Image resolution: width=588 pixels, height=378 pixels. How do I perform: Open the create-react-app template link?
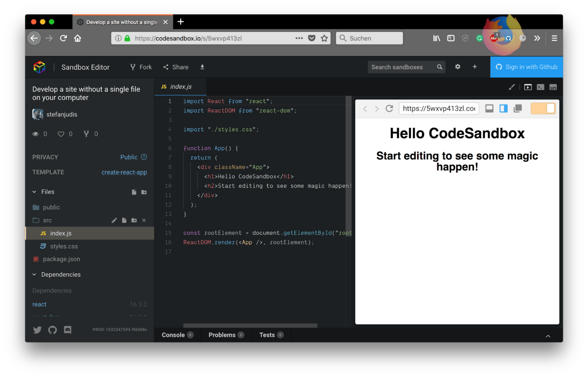click(x=124, y=172)
